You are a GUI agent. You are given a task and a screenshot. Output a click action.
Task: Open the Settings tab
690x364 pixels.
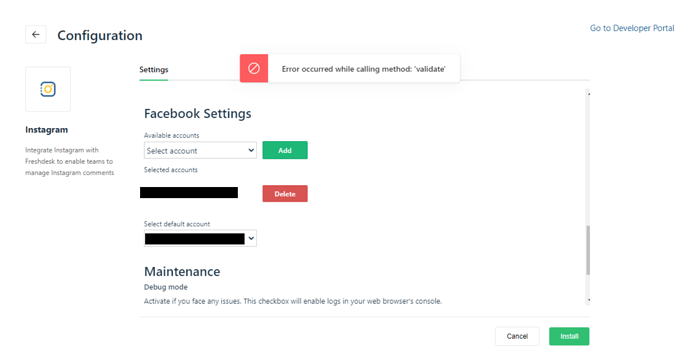[154, 70]
